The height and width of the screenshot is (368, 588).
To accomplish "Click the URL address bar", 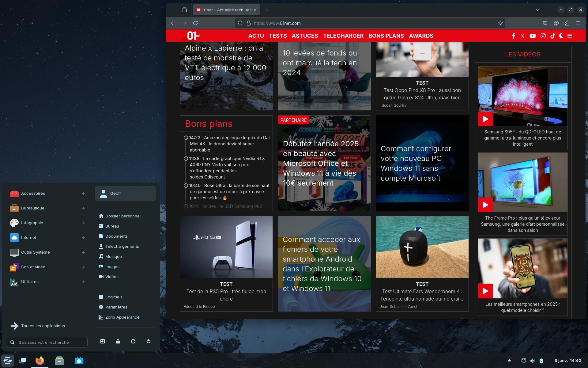I will (x=370, y=23).
